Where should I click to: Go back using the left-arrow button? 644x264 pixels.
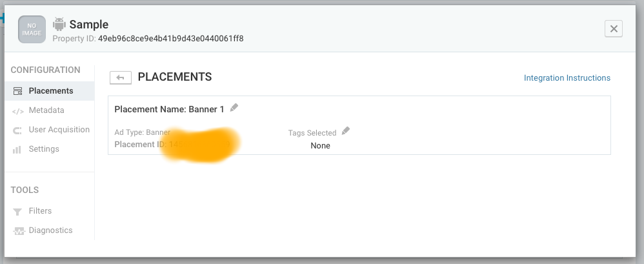tap(120, 77)
